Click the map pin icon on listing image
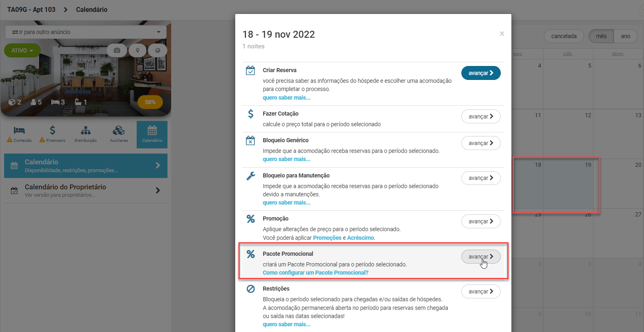 pos(138,50)
